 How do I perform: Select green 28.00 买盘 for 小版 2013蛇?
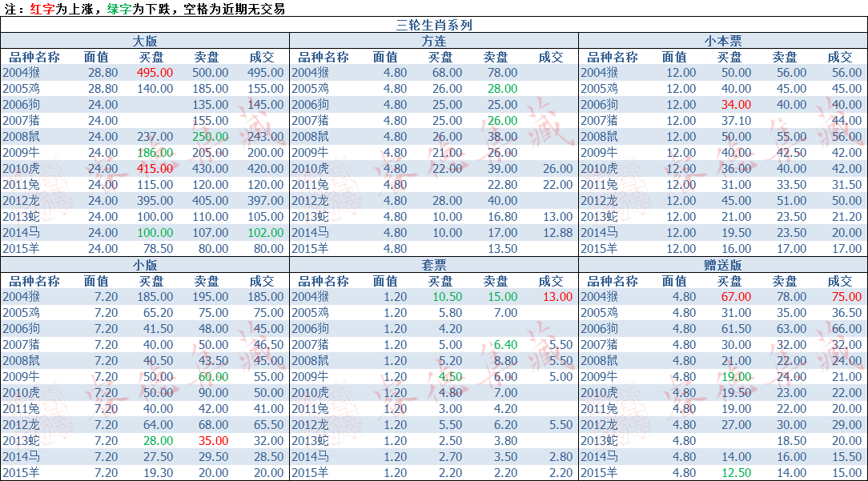pos(159,441)
